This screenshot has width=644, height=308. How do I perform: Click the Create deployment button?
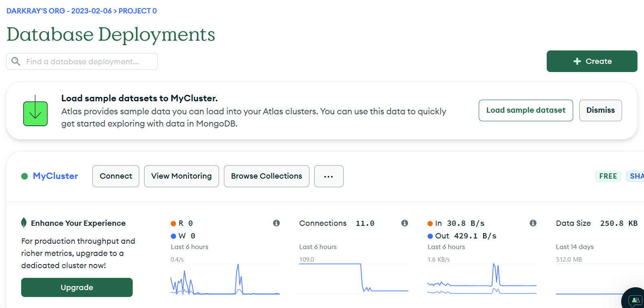point(592,61)
